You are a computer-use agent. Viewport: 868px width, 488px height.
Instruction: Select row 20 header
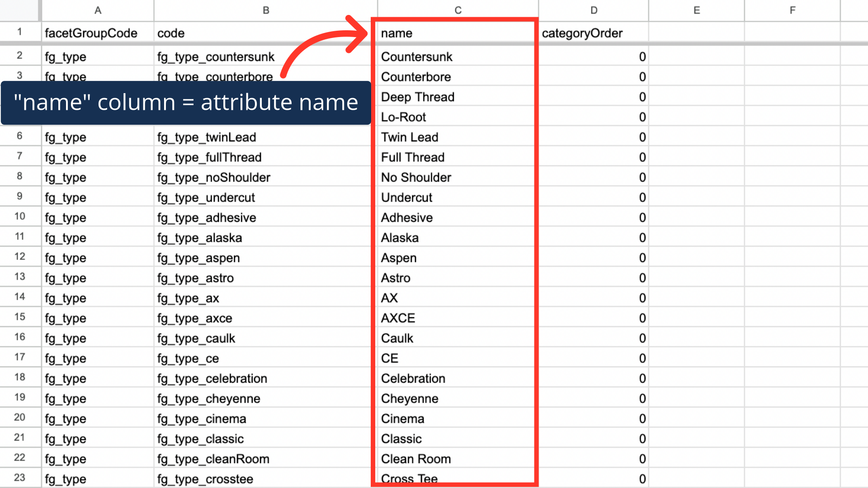click(19, 418)
